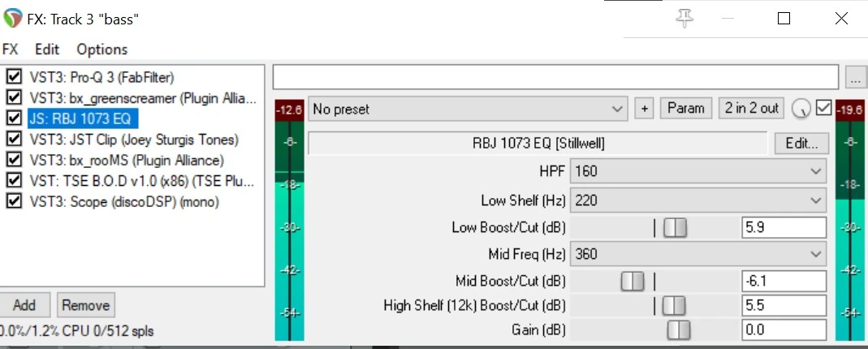Select VST3: Pro-Q 3 (FabFilter) in list
The height and width of the screenshot is (349, 868).
pyautogui.click(x=101, y=77)
